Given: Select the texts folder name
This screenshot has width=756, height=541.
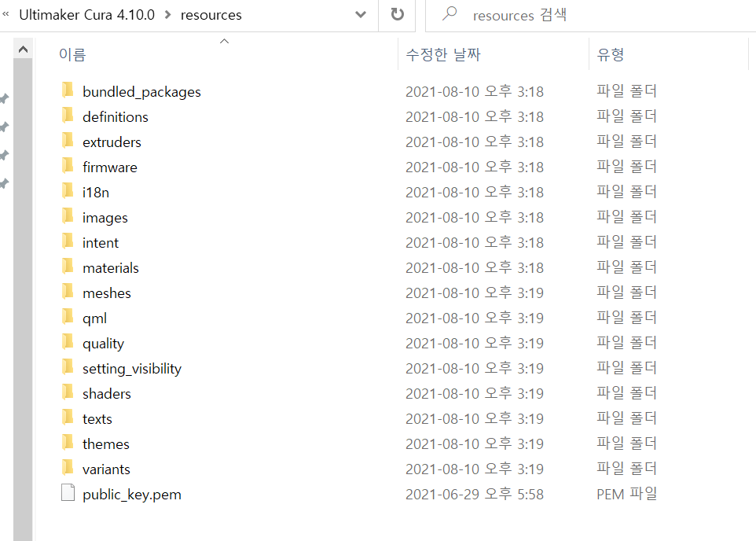Looking at the screenshot, I should click(x=97, y=419).
